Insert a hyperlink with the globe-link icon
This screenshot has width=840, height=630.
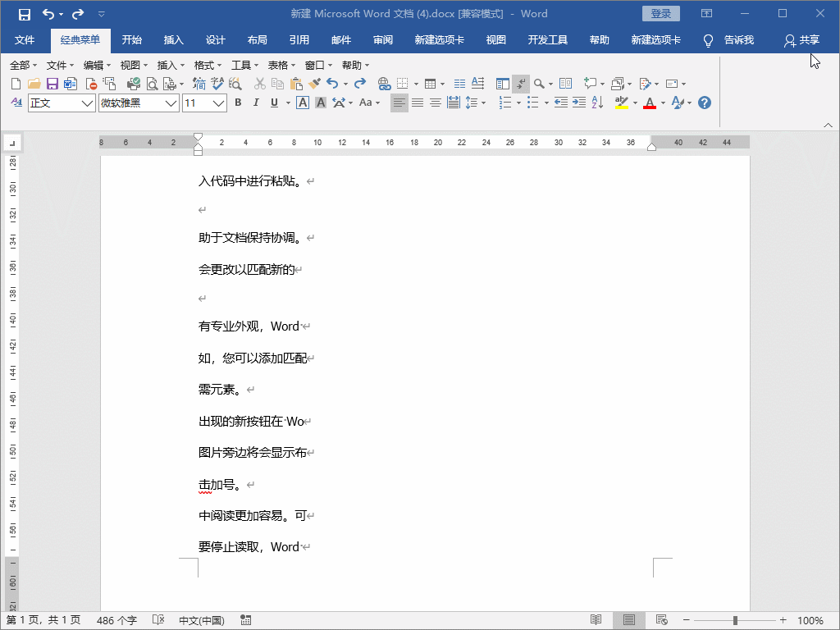coord(384,84)
